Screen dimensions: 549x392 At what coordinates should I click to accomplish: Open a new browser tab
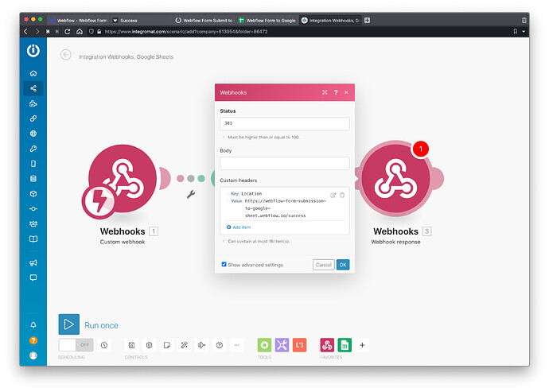[x=367, y=21]
